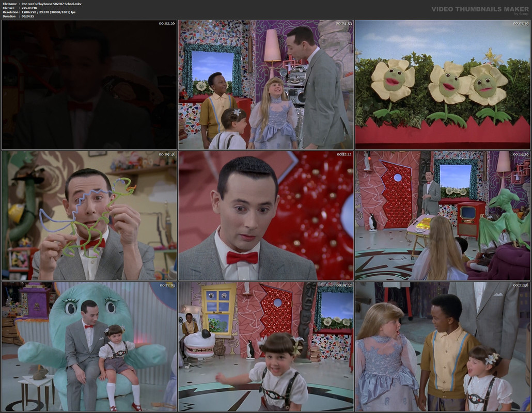Click the 'File Name' label
The image size is (532, 413).
(x=9, y=4)
